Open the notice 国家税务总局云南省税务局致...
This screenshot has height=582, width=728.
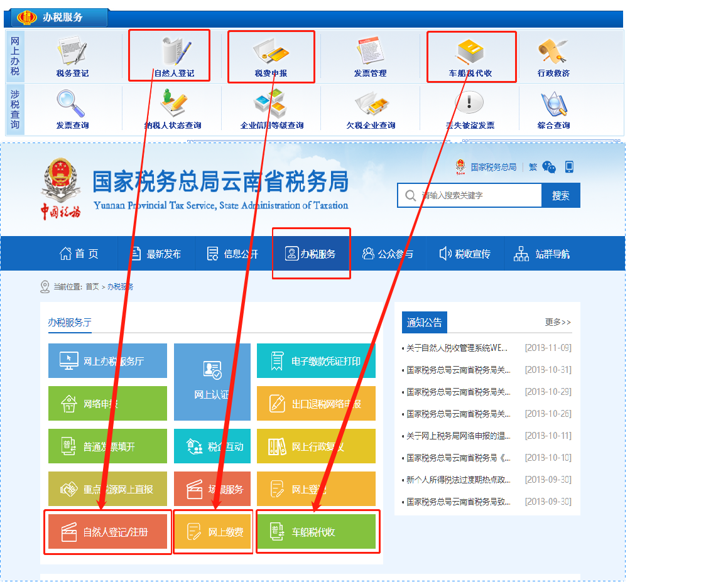point(459,502)
